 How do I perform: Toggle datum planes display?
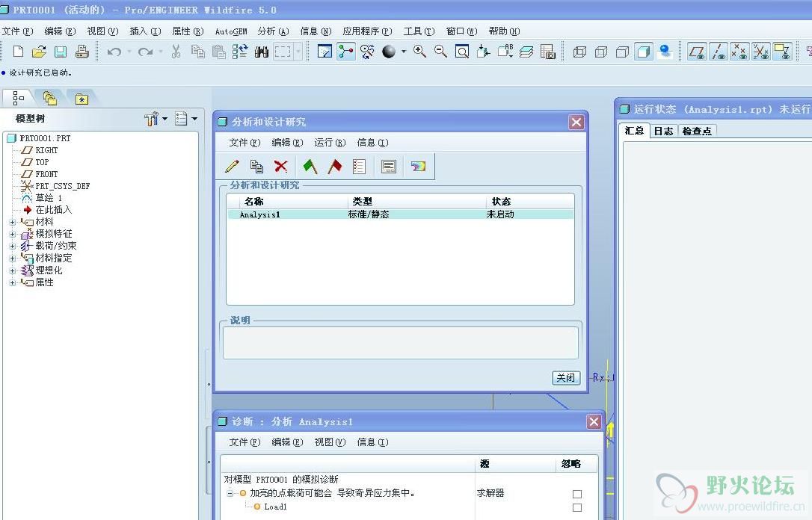[x=697, y=52]
